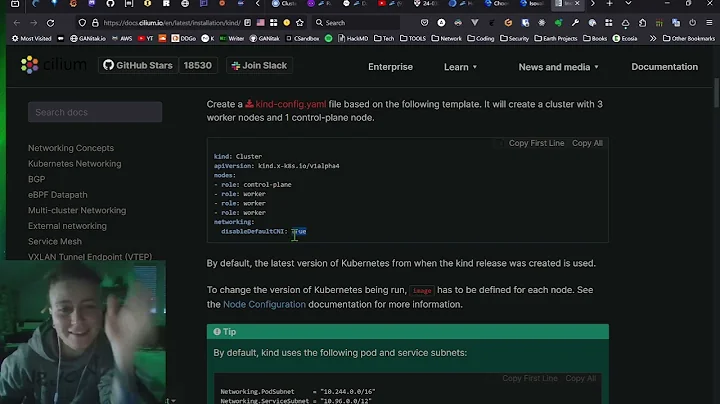The image size is (720, 404).
Task: Click the US flag icon in address bar
Action: [261, 22]
